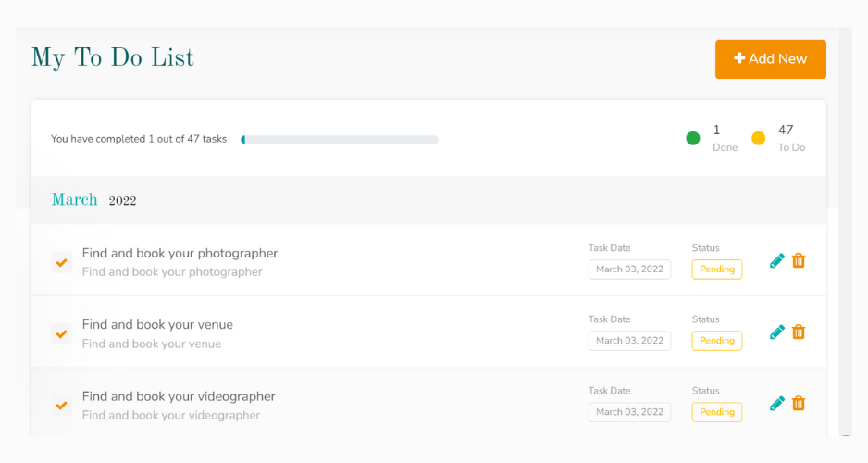Tick the checkbox for the photographer task

pyautogui.click(x=61, y=262)
